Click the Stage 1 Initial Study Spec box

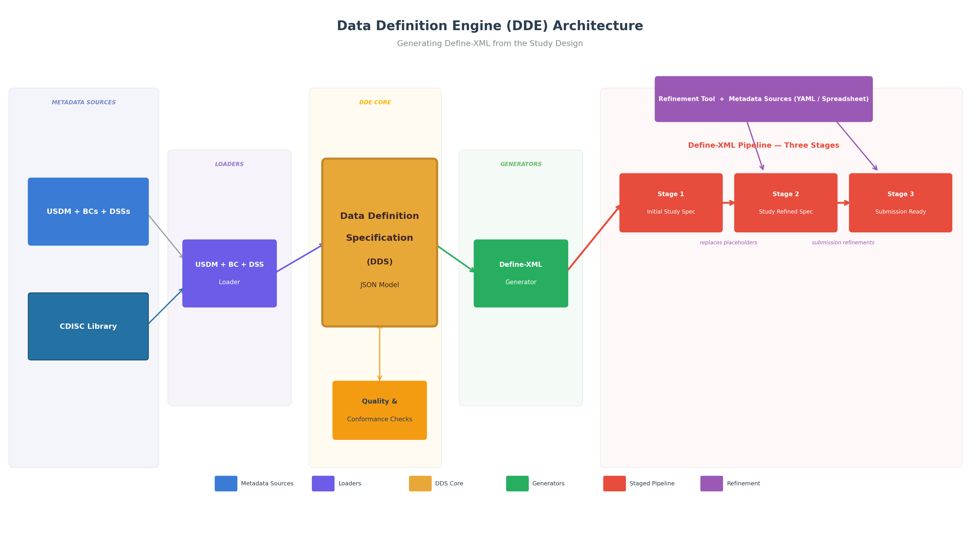[671, 203]
